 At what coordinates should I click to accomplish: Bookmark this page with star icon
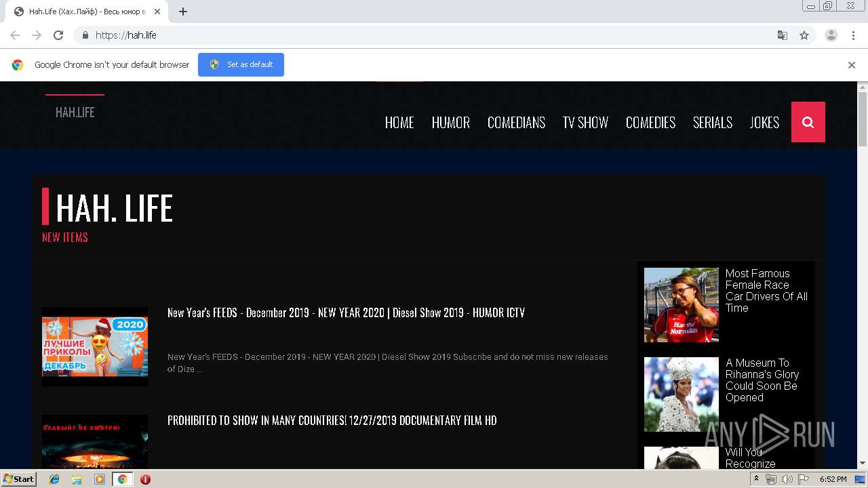coord(804,35)
